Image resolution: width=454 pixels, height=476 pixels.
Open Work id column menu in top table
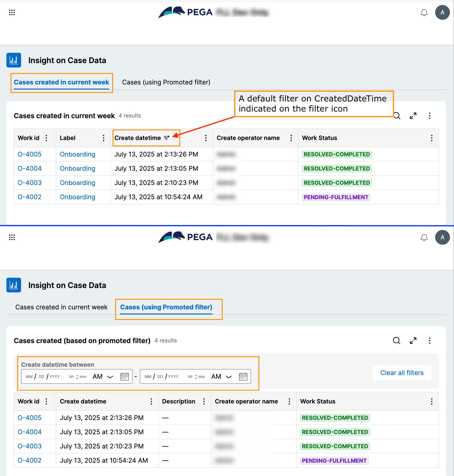tap(46, 138)
